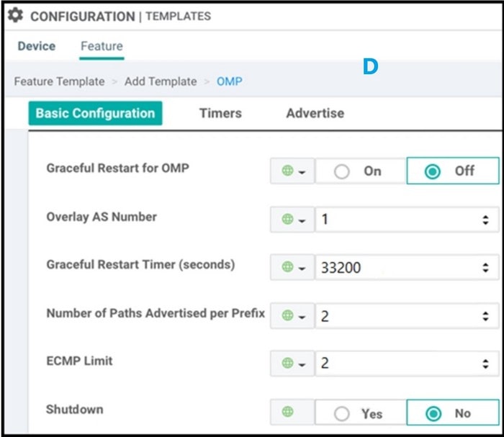Screen dimensions: 504x437
Task: Jump to the Advertise section
Action: point(315,113)
